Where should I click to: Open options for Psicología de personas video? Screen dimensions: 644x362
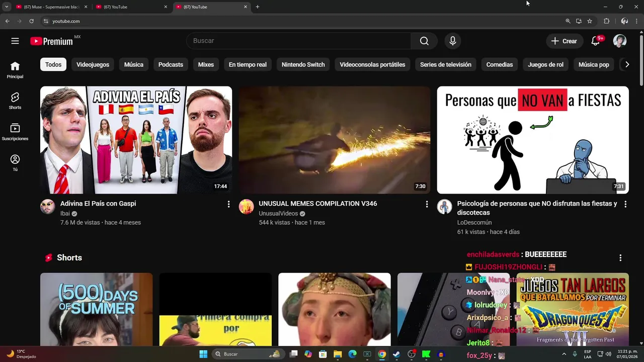[x=625, y=204]
